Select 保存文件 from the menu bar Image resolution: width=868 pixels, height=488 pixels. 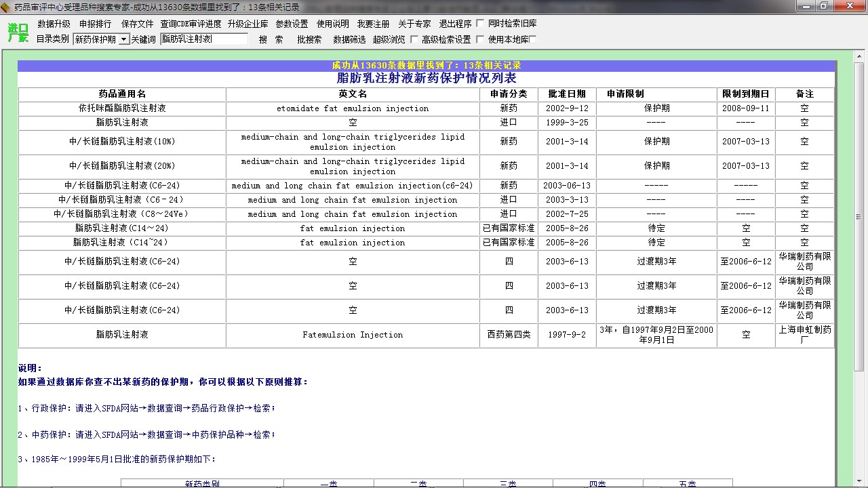[x=138, y=24]
